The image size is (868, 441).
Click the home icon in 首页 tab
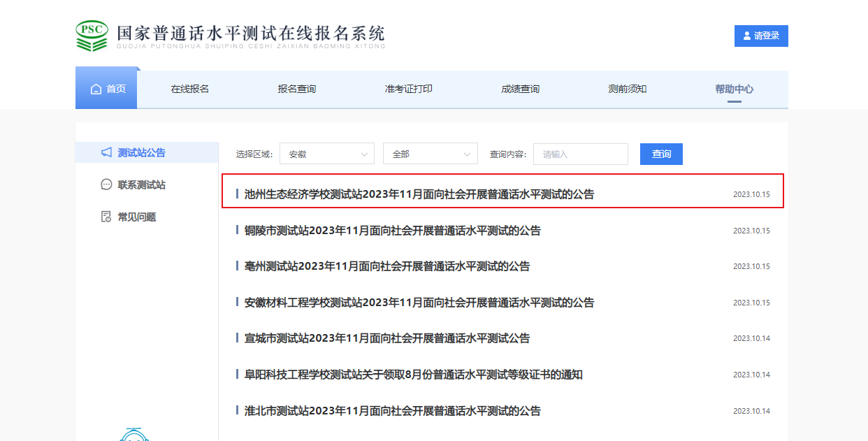coord(96,89)
